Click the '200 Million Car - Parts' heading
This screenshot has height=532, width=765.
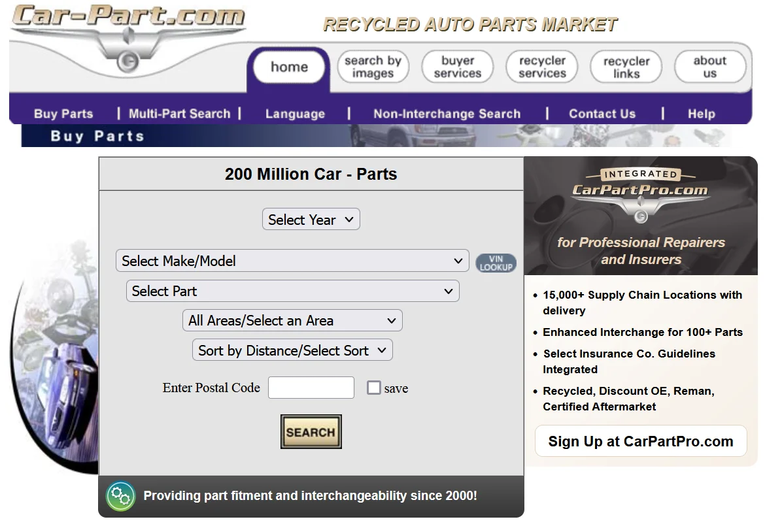coord(311,174)
